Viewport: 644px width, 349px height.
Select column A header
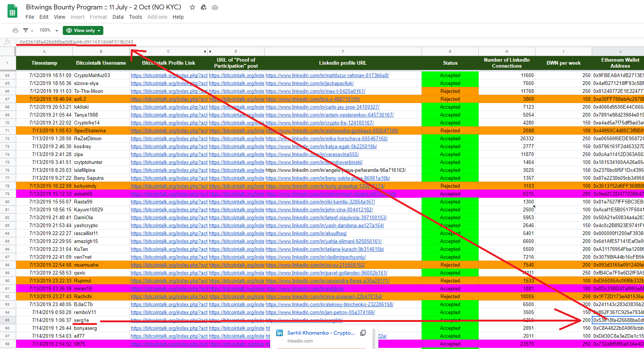pos(44,51)
